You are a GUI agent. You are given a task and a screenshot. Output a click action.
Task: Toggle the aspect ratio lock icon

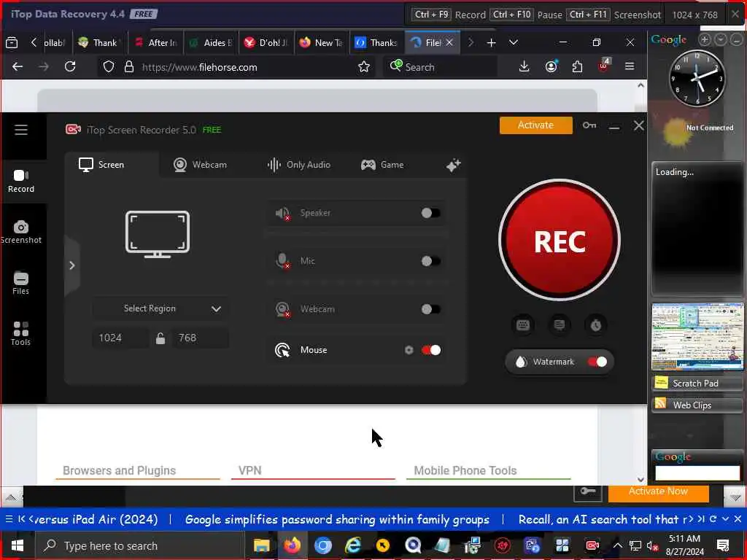pyautogui.click(x=160, y=338)
